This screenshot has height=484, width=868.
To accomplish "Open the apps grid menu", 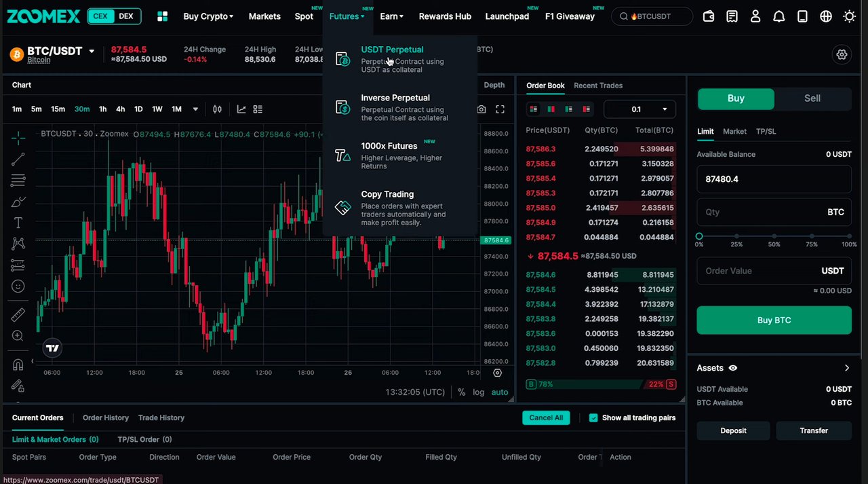I will [163, 16].
